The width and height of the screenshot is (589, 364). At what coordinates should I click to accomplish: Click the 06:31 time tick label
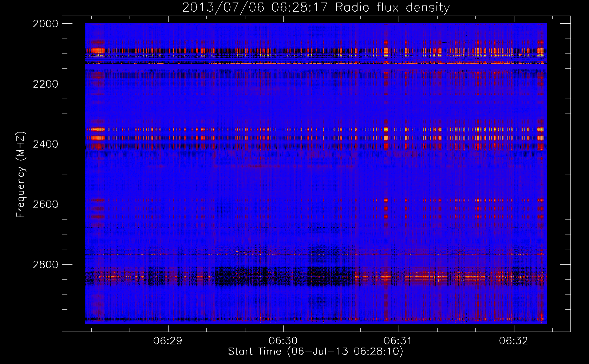(398, 341)
